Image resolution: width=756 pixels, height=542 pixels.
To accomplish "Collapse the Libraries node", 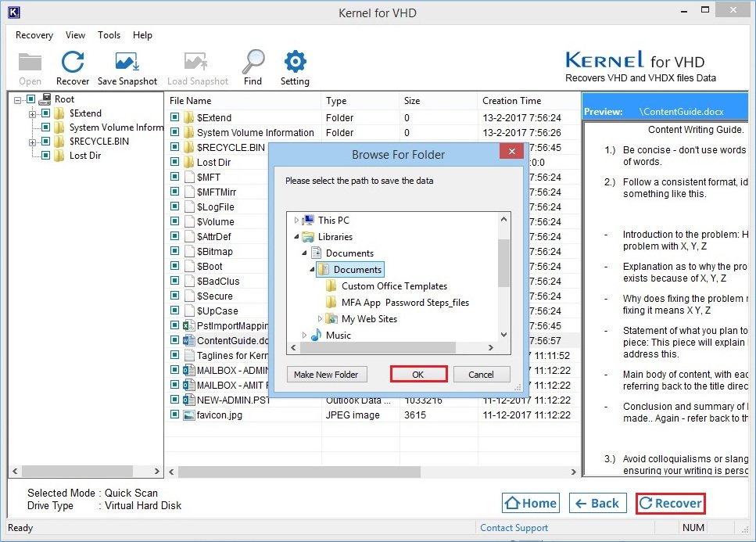I will [x=296, y=237].
